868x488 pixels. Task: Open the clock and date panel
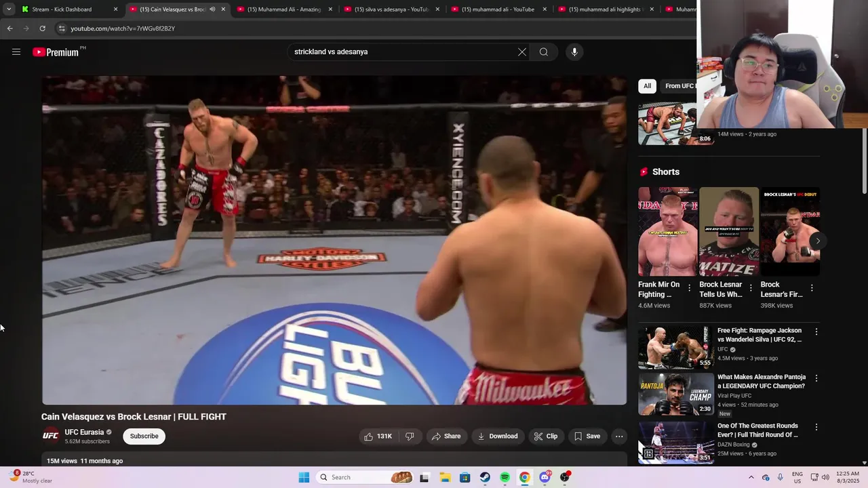[848, 477]
